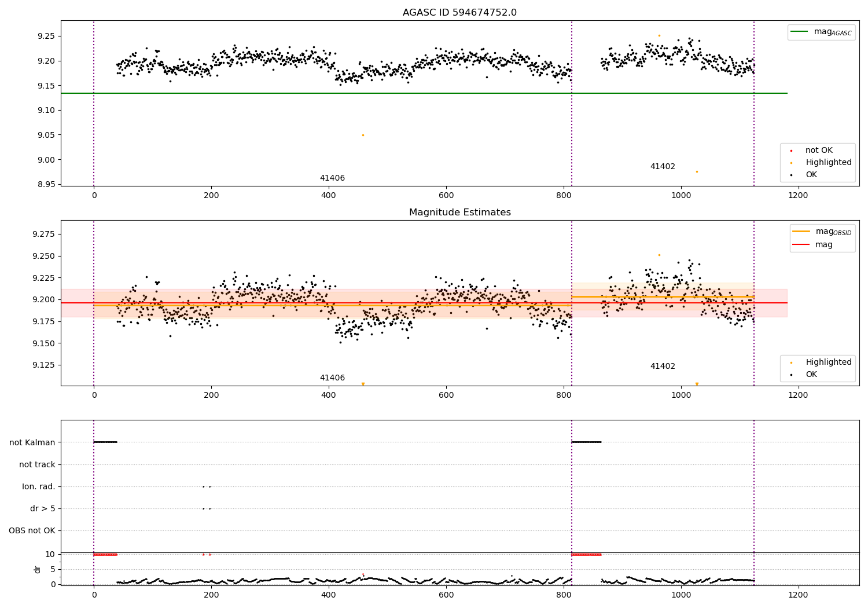Click the 41406 label in top plot
This screenshot has height=608, width=868.
(x=332, y=178)
